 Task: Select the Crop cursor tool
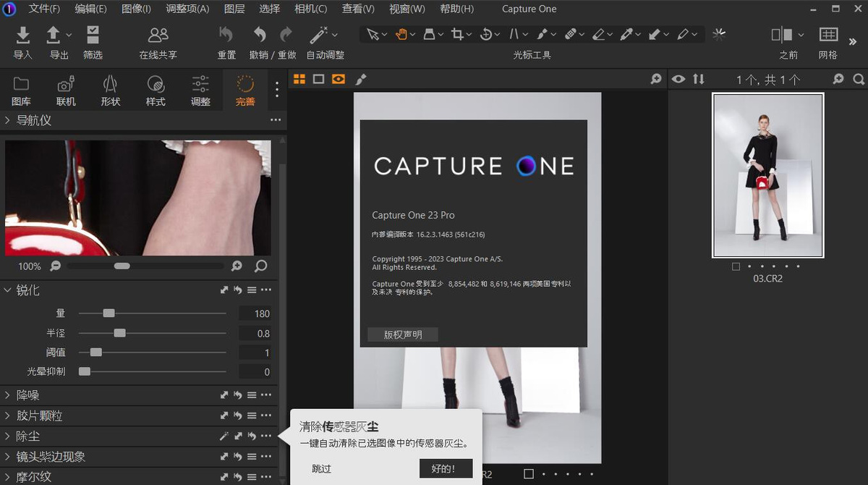coord(457,34)
